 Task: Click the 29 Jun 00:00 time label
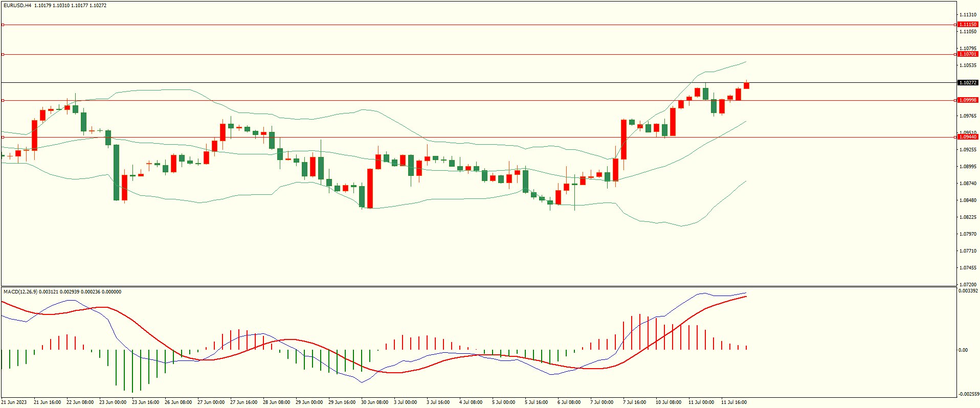tap(309, 402)
